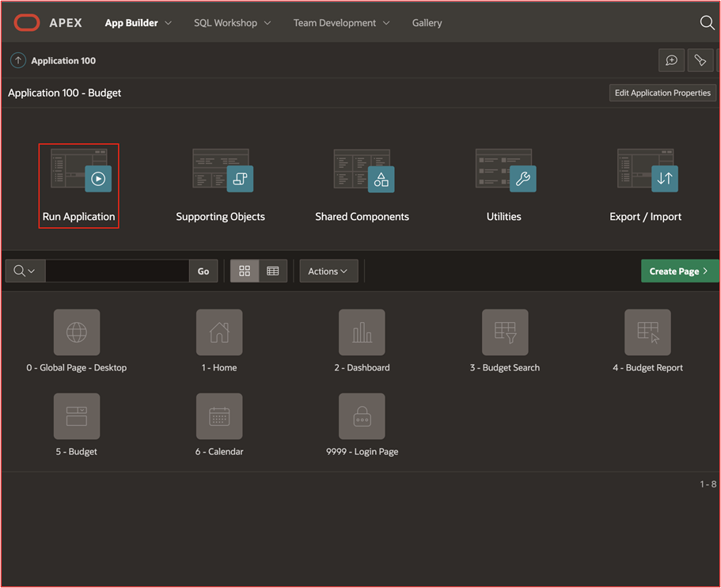The image size is (721, 588).
Task: Click the "4 - Budget Report" label
Action: (647, 367)
